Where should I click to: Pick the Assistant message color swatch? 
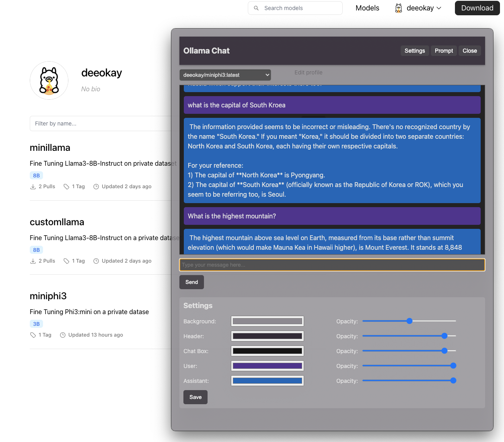click(267, 381)
